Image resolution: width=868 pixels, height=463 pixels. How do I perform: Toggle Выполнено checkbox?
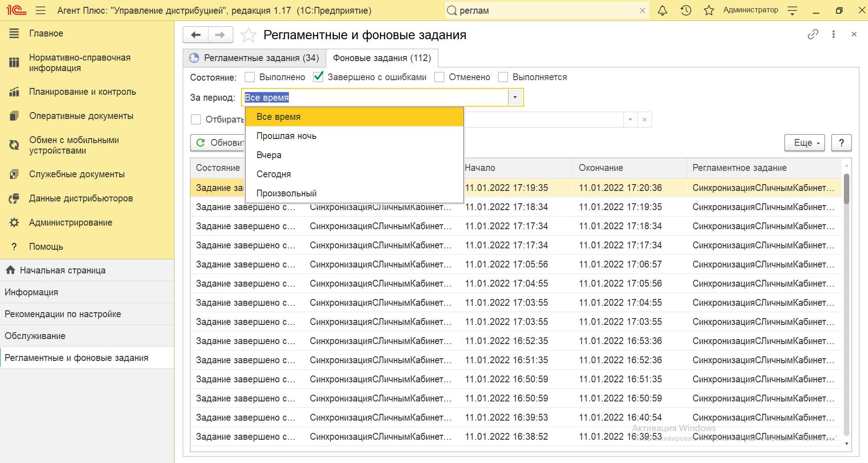tap(250, 77)
